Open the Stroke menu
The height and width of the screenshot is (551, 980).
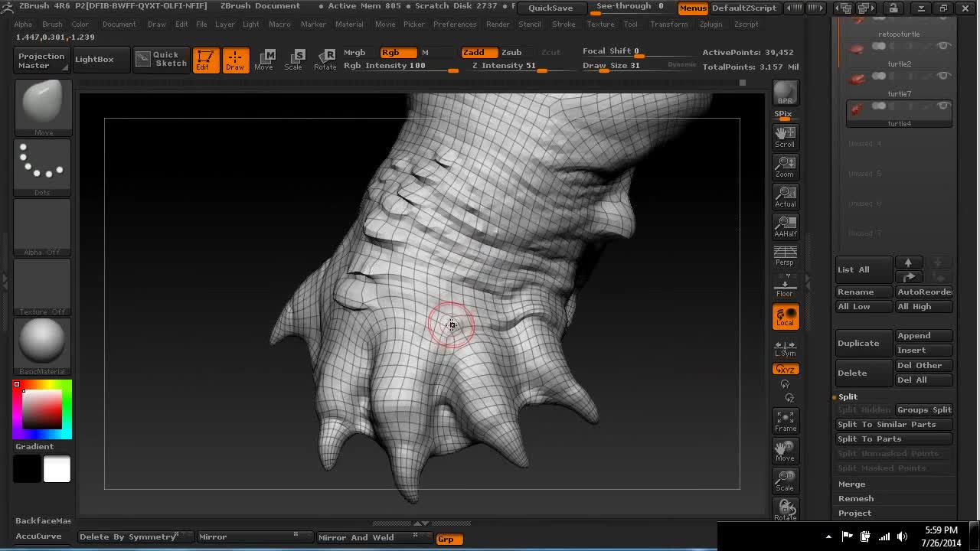(563, 24)
